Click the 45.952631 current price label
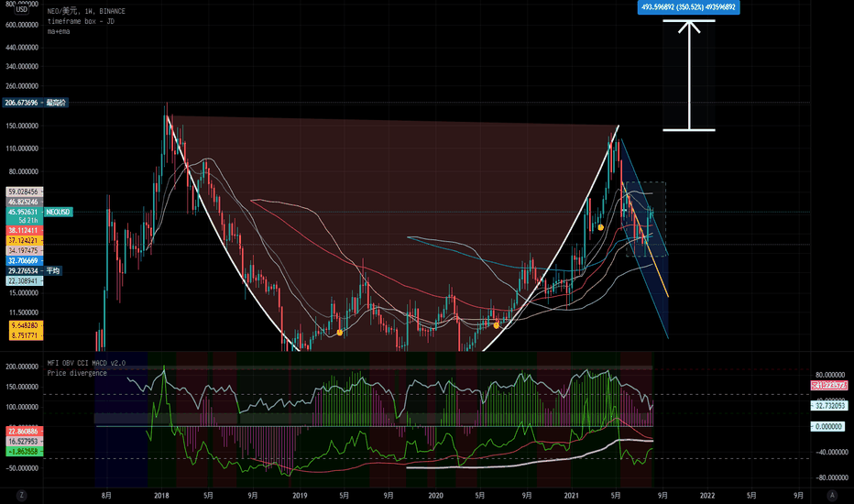 coord(24,212)
